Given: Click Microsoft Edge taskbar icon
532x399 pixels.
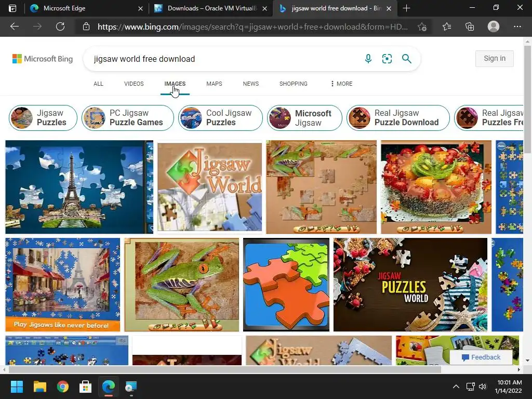Looking at the screenshot, I should pos(109,387).
